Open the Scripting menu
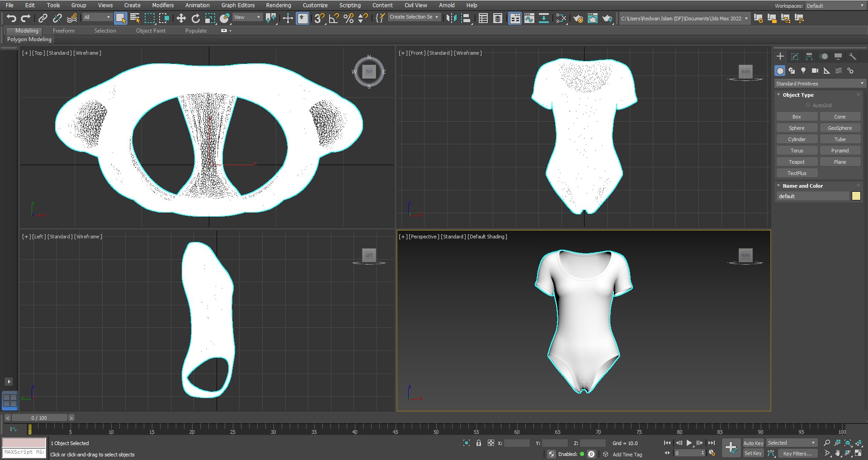This screenshot has height=460, width=868. 350,5
